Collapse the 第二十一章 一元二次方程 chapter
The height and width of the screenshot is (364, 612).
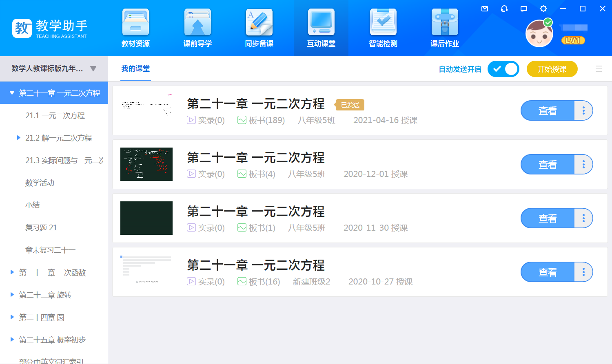click(x=12, y=93)
